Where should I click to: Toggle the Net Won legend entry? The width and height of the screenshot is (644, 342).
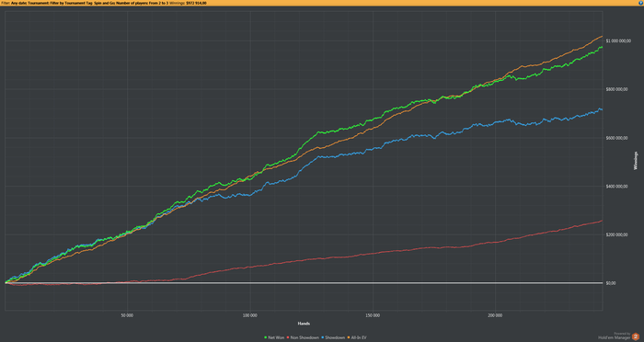(x=274, y=337)
